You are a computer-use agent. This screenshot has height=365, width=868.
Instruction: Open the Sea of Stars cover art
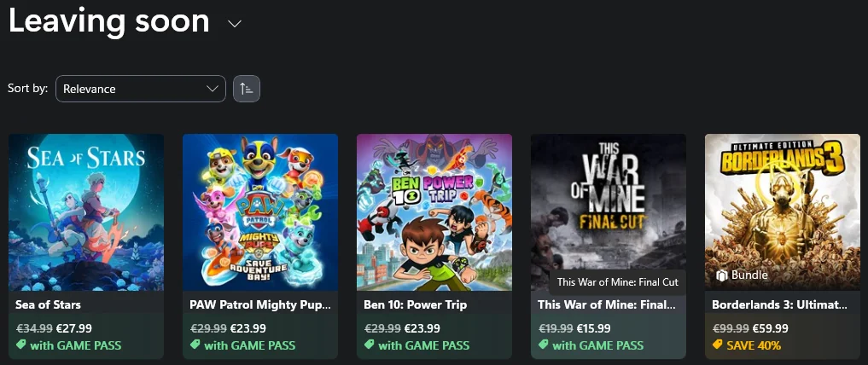(x=86, y=211)
